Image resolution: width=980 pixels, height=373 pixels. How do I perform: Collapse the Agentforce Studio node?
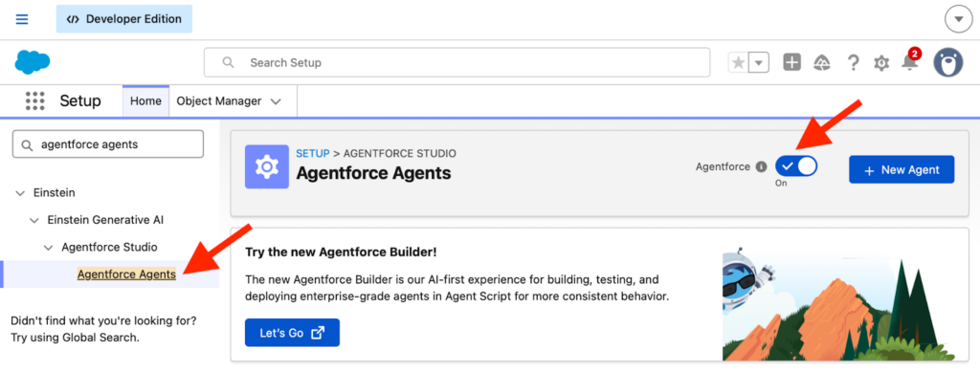pos(48,248)
